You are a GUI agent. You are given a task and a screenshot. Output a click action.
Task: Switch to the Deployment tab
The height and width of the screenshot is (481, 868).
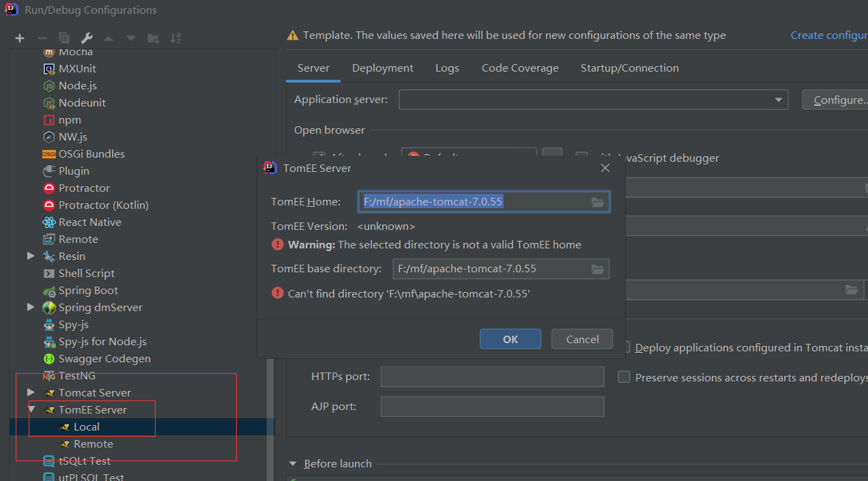point(382,68)
